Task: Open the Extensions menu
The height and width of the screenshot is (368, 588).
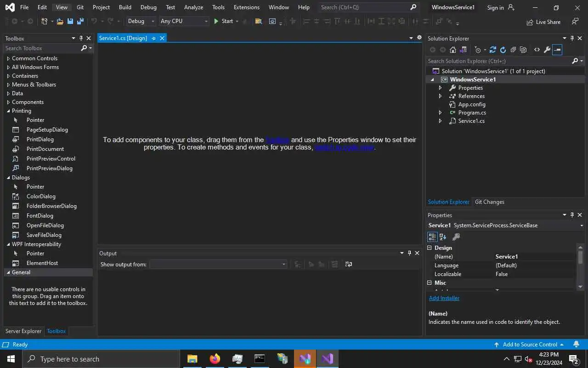Action: (247, 7)
